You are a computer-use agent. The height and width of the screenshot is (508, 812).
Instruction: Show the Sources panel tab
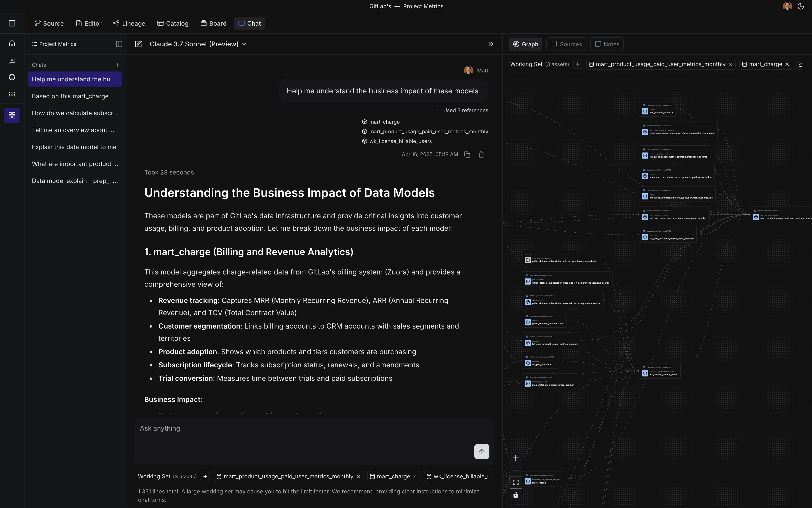tap(566, 44)
